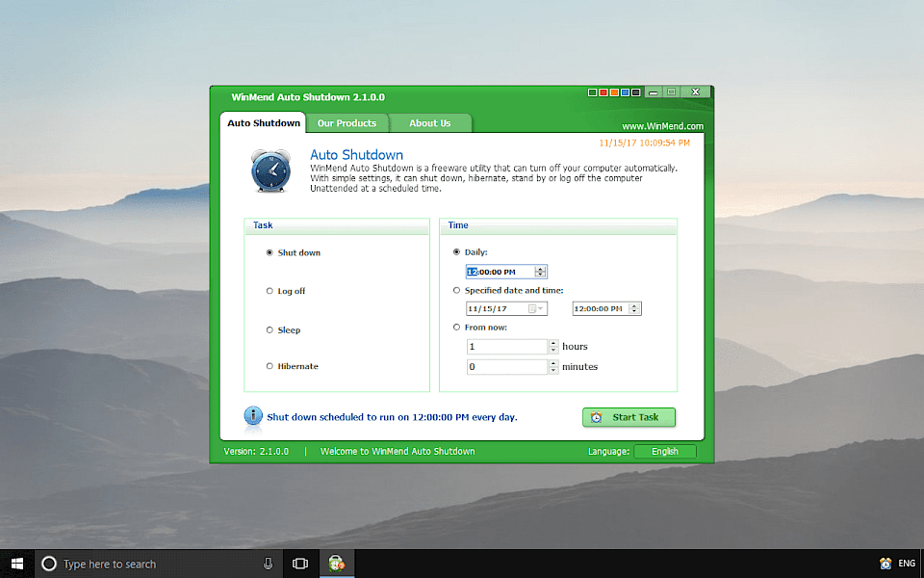Viewport: 924px width, 578px height.
Task: Open the English language dropdown
Action: [x=665, y=451]
